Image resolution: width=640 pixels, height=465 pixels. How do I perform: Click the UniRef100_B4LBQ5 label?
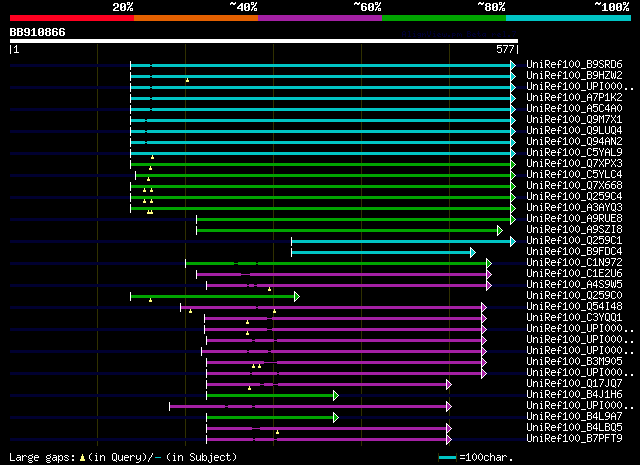coord(574,428)
